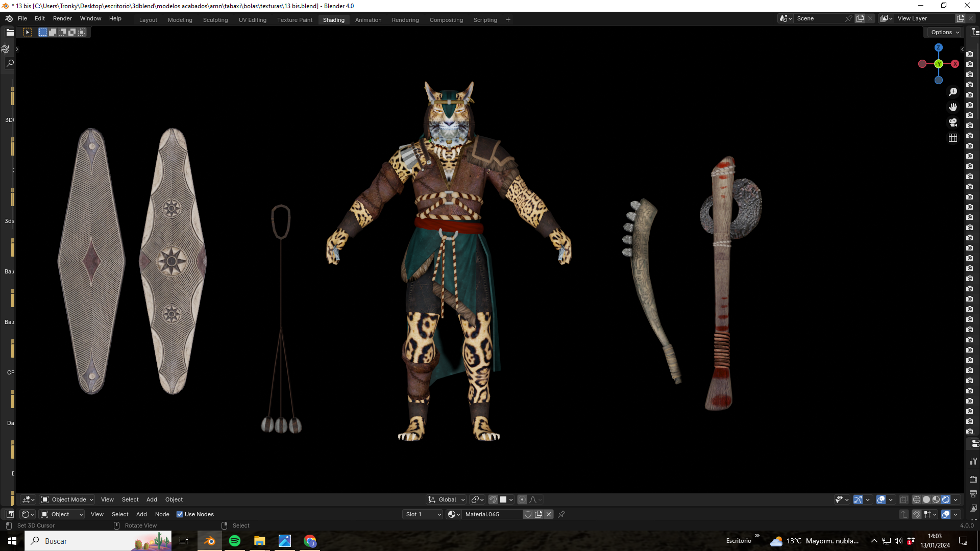
Task: Open the Options dropdown
Action: coord(945,32)
